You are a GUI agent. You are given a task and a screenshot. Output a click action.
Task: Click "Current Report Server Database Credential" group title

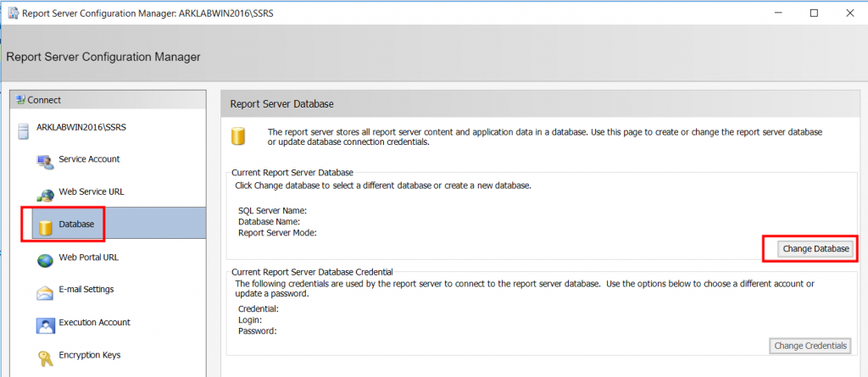coord(312,272)
